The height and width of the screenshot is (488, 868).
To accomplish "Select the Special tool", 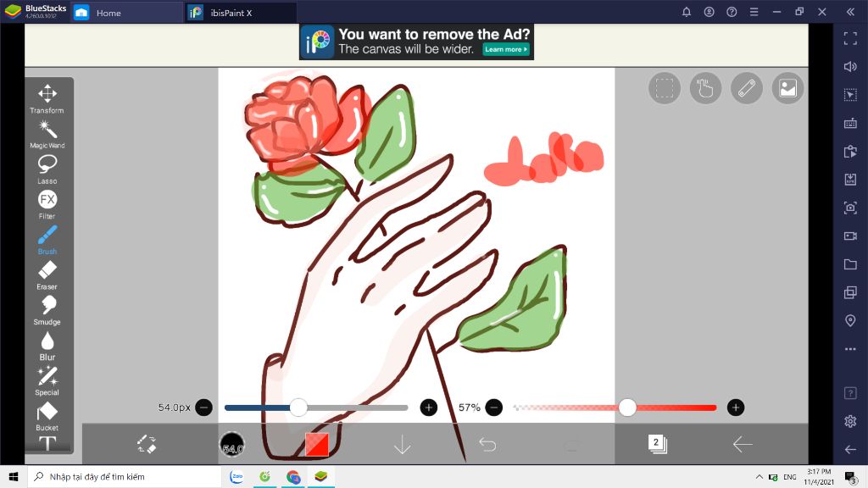I will pyautogui.click(x=47, y=381).
